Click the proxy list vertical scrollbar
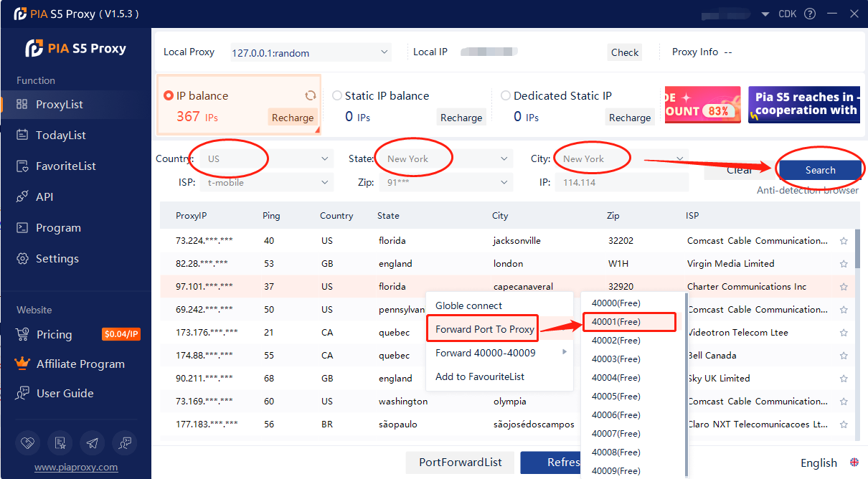The width and height of the screenshot is (868, 479). pos(858,249)
